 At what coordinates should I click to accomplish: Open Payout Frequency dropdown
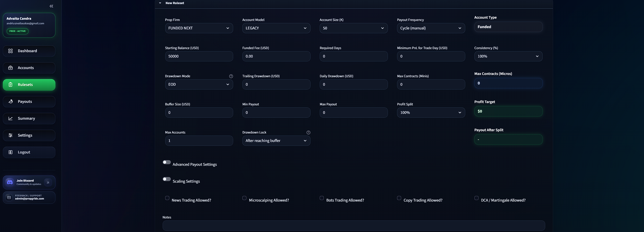[431, 28]
